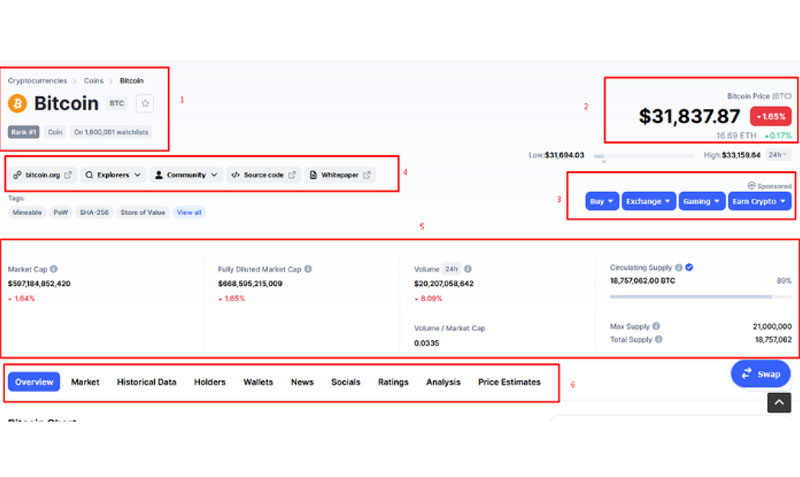Image resolution: width=800 pixels, height=477 pixels.
Task: Click the 24h low-high price range bar
Action: tap(644, 156)
